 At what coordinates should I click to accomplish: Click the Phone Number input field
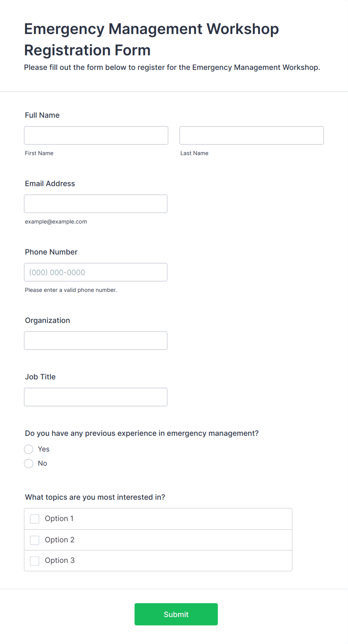96,272
